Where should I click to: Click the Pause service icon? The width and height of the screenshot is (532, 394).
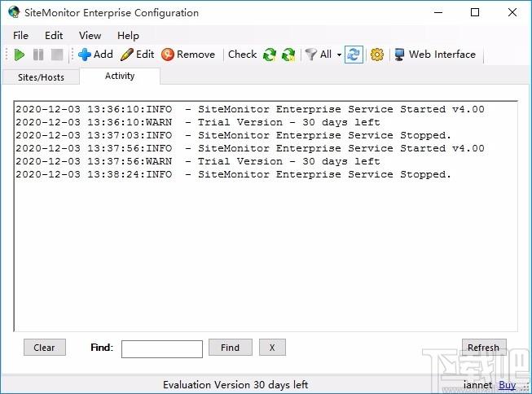point(38,55)
